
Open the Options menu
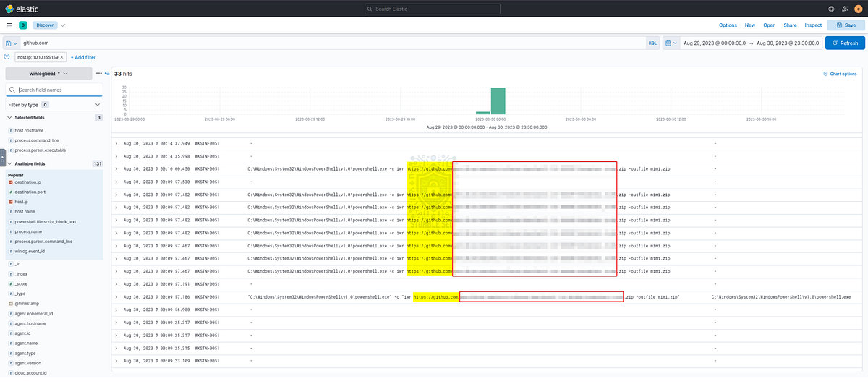728,25
